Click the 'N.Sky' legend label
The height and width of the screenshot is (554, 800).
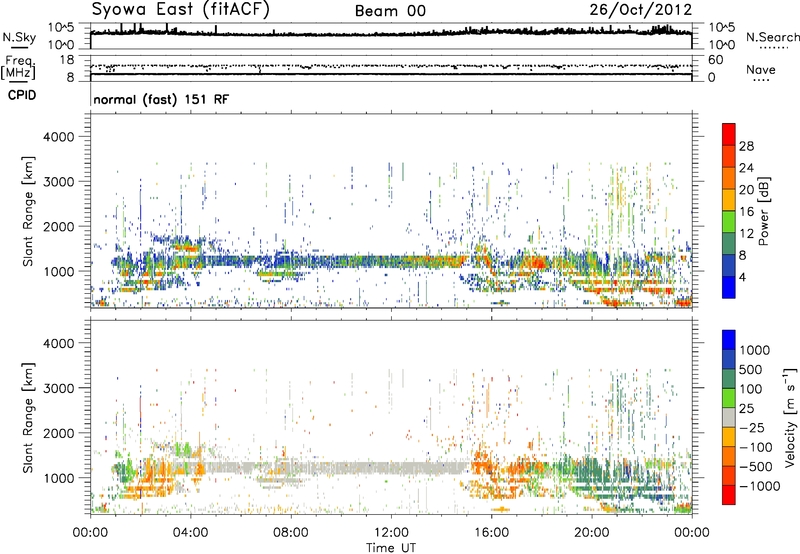point(19,37)
